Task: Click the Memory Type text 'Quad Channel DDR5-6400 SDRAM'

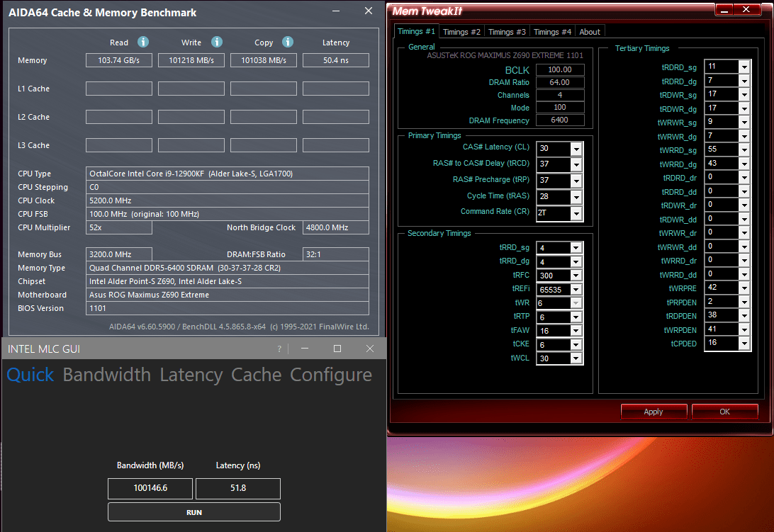Action: (151, 268)
